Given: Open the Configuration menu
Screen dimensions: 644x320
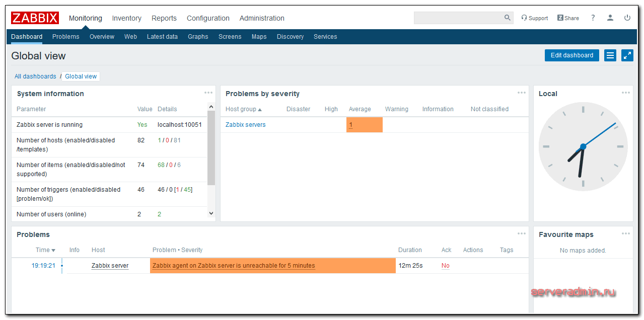Looking at the screenshot, I should [x=208, y=18].
